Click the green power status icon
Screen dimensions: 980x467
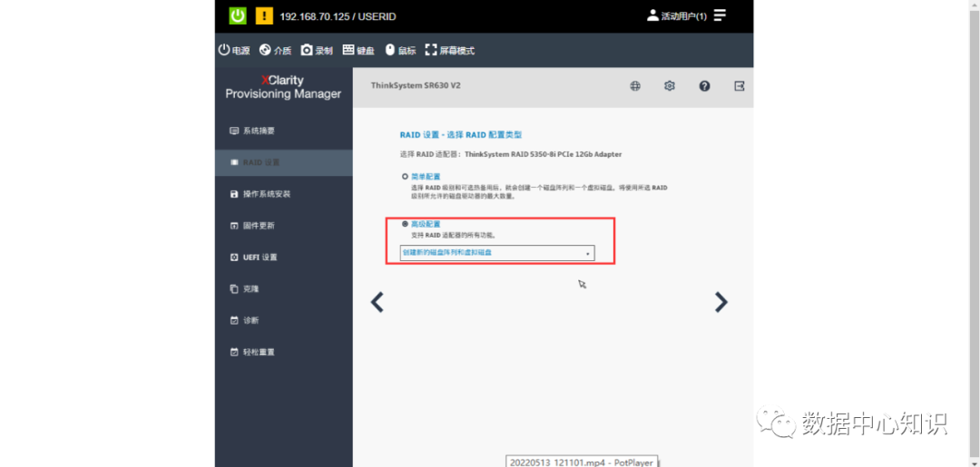click(238, 15)
